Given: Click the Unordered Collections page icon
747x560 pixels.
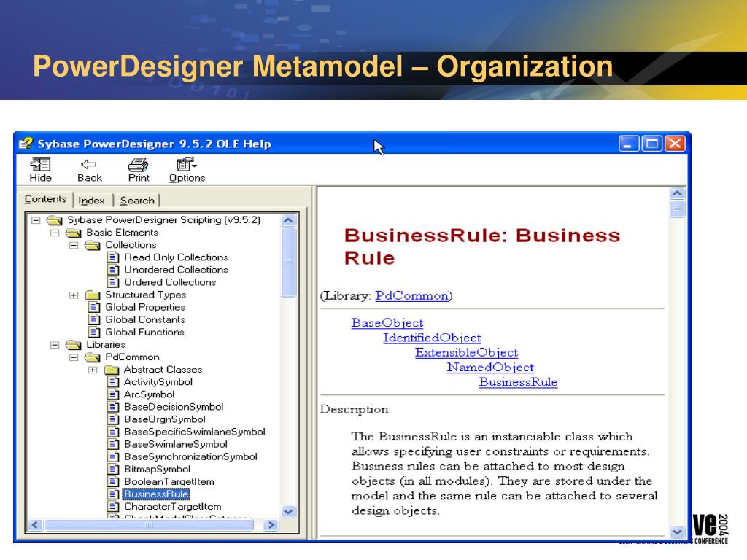Looking at the screenshot, I should [113, 270].
